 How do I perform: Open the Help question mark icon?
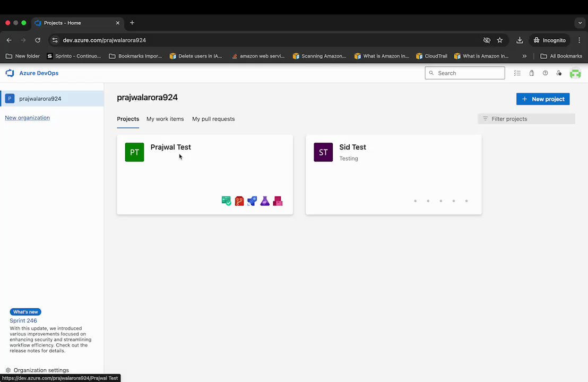pyautogui.click(x=545, y=73)
